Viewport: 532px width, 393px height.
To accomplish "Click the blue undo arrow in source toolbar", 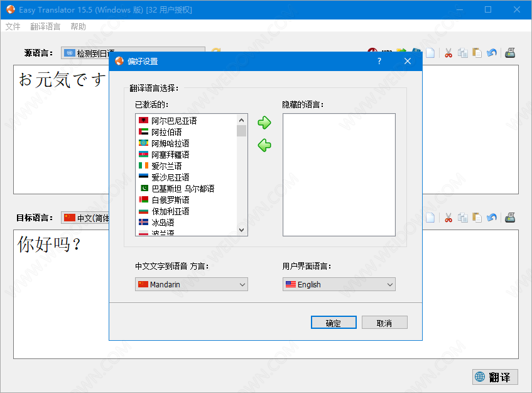I will click(492, 53).
